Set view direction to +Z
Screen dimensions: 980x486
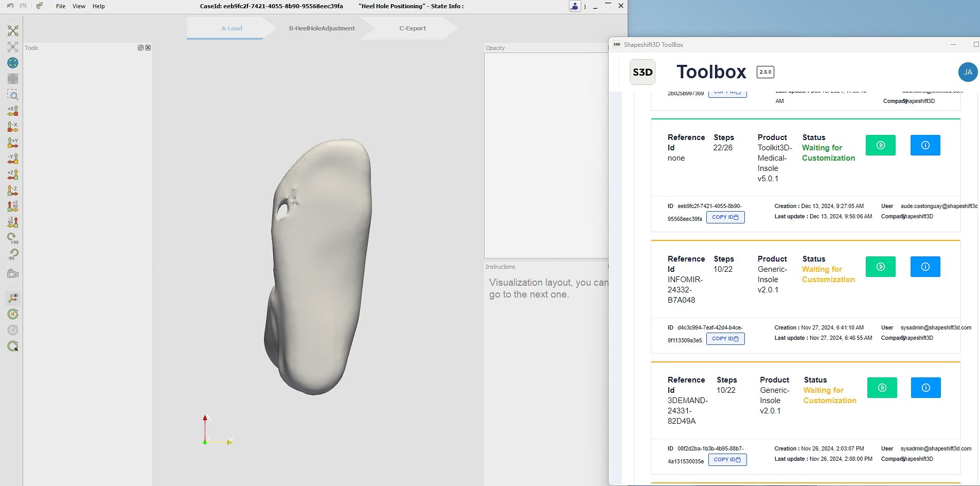click(x=13, y=175)
